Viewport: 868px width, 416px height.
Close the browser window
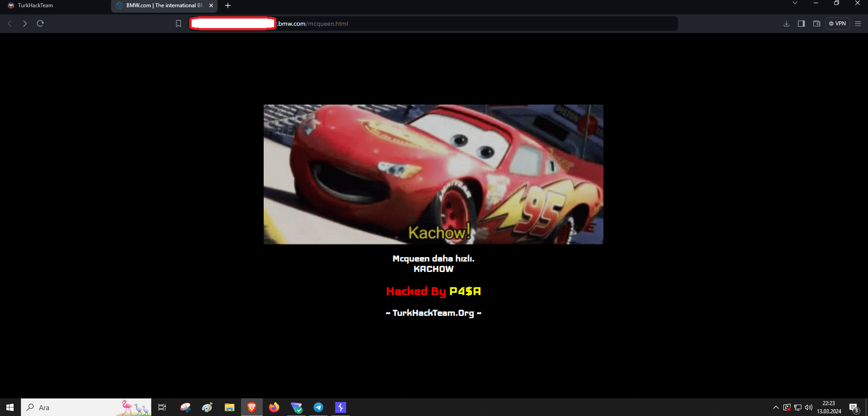coord(858,3)
